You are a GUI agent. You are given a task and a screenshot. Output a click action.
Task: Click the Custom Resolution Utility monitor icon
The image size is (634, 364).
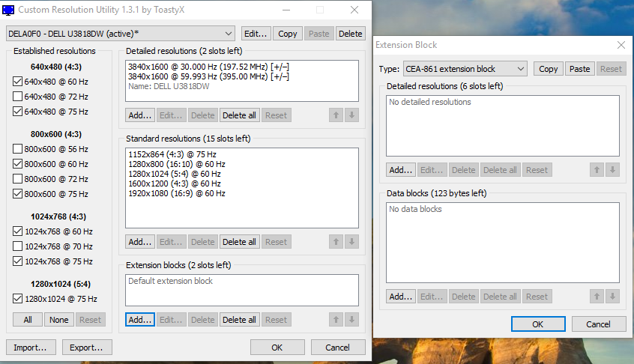(x=8, y=10)
